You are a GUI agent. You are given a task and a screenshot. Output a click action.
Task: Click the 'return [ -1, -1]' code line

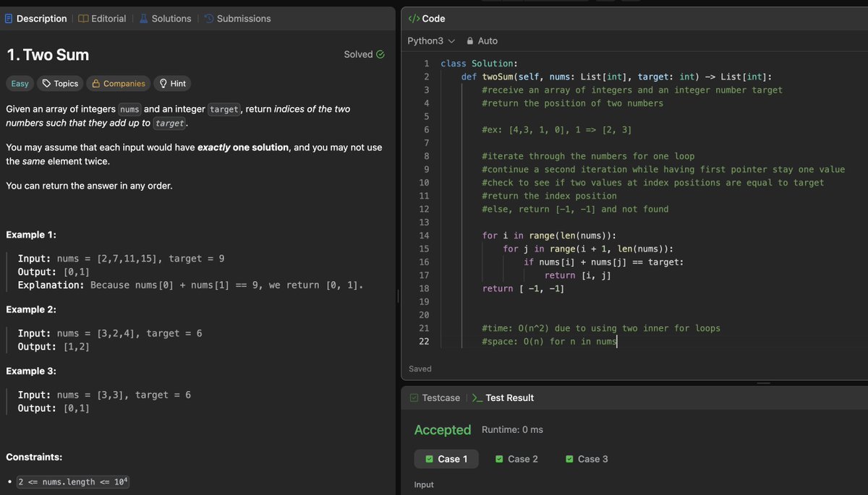(523, 288)
